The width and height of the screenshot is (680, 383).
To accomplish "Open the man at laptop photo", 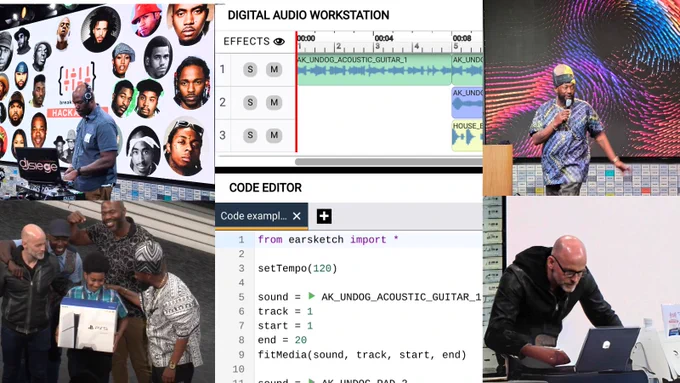I will pos(582,289).
